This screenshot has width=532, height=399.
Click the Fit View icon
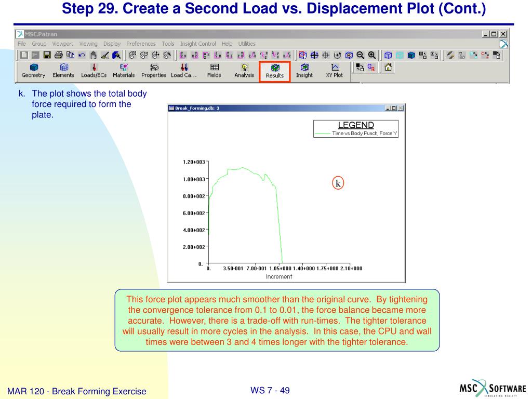click(314, 55)
